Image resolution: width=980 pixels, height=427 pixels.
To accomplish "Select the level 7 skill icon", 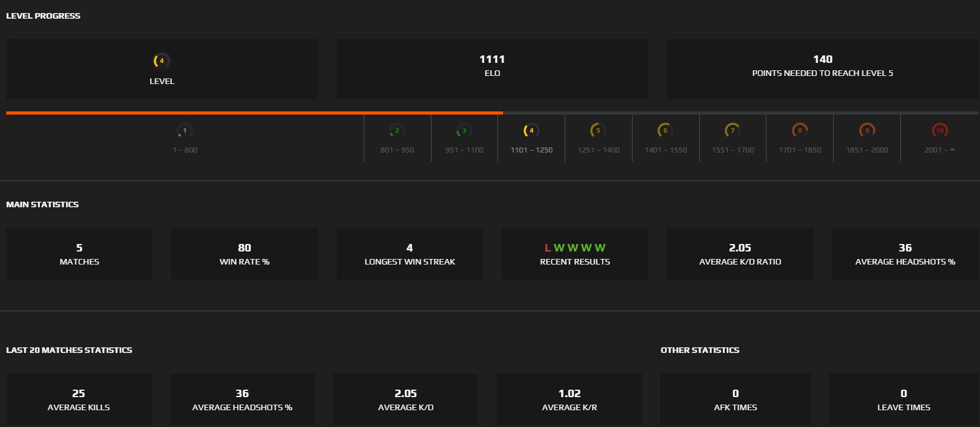I will click(x=733, y=131).
